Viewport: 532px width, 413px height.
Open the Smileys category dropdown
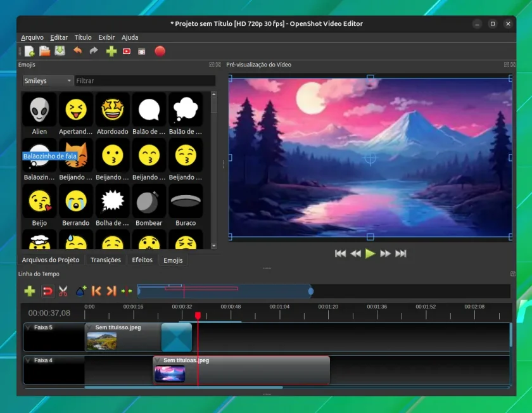(x=48, y=81)
